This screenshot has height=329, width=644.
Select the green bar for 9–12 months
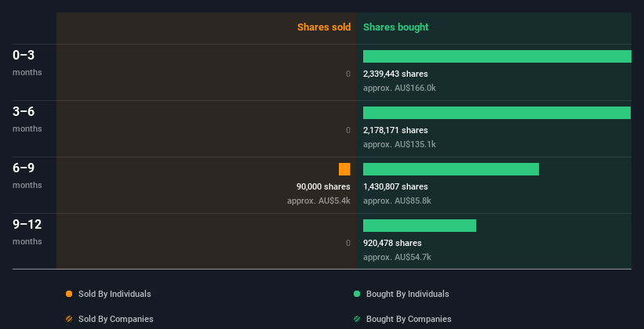click(420, 226)
